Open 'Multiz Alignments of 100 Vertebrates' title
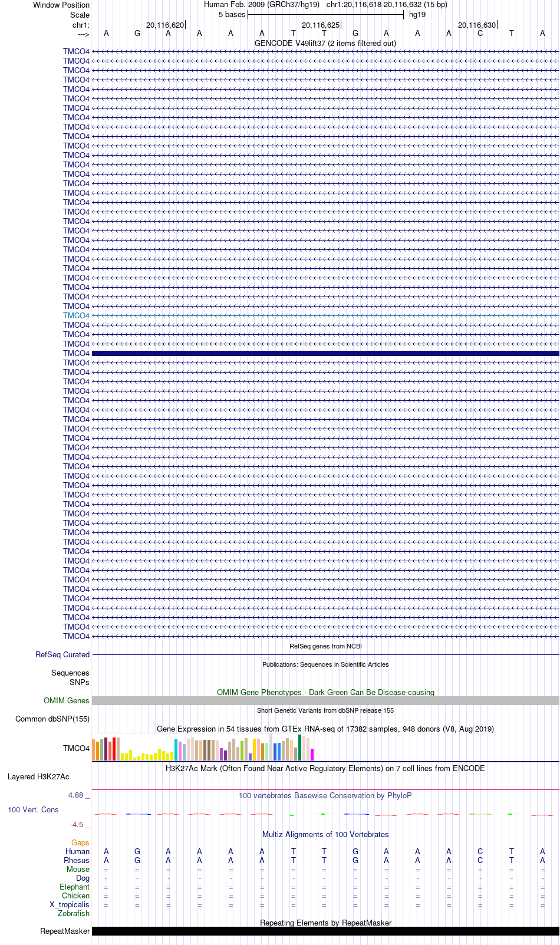560x945 pixels. pos(325,835)
